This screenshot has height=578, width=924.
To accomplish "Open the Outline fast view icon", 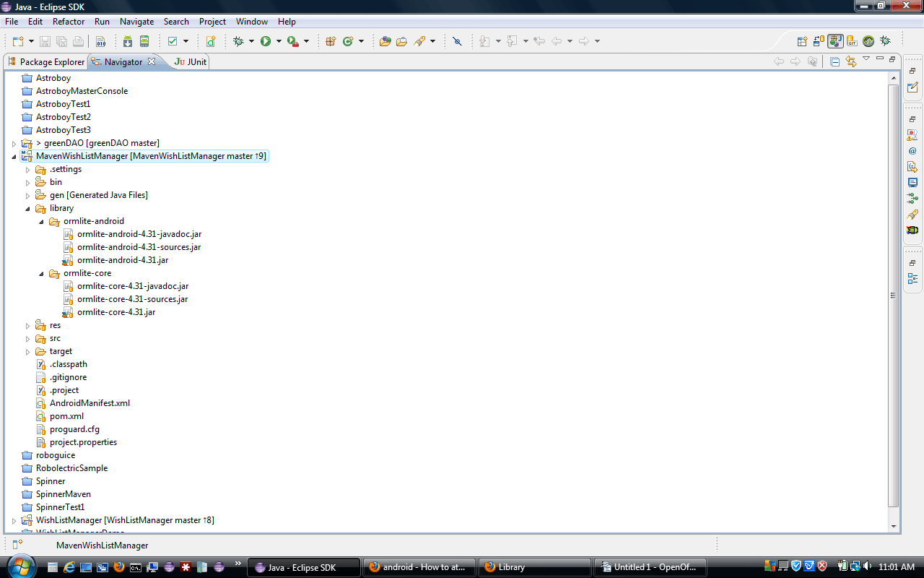I will (x=912, y=278).
